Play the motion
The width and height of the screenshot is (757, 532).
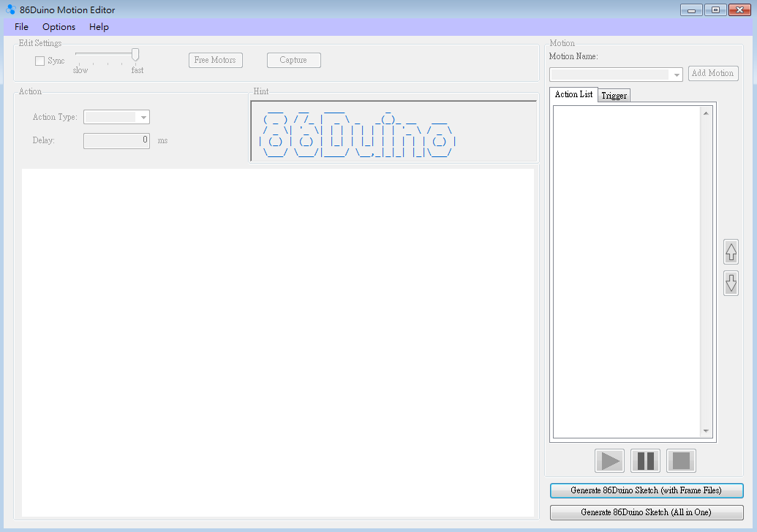(x=610, y=460)
